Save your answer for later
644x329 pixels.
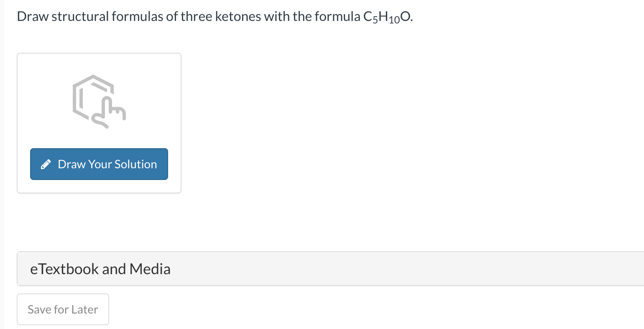[x=63, y=309]
